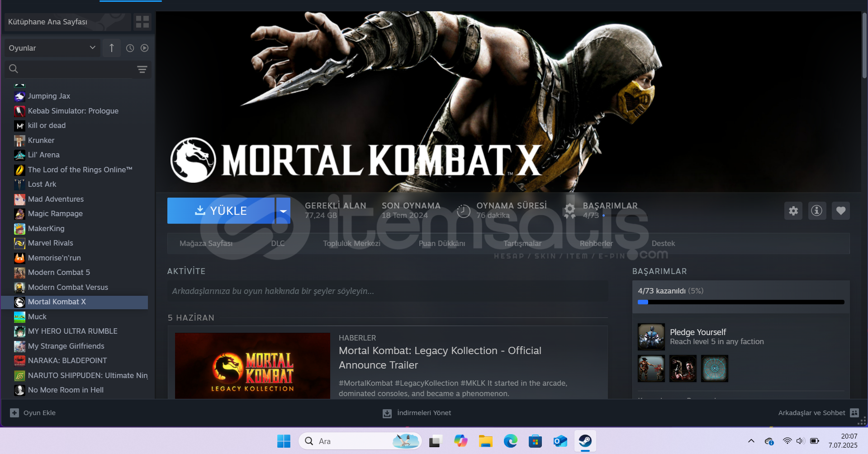Open the DLC tab
This screenshot has width=868, height=454.
click(278, 243)
